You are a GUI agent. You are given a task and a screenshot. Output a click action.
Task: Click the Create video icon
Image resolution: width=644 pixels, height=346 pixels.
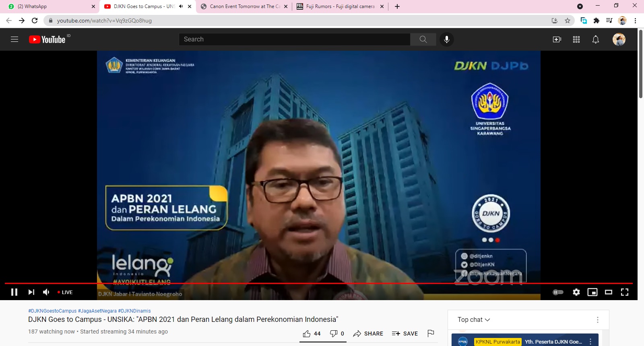557,39
